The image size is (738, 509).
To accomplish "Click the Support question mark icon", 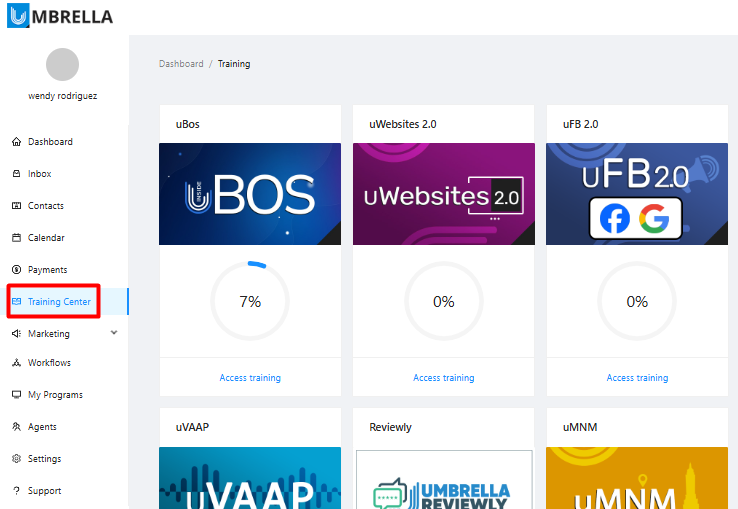I will point(16,491).
